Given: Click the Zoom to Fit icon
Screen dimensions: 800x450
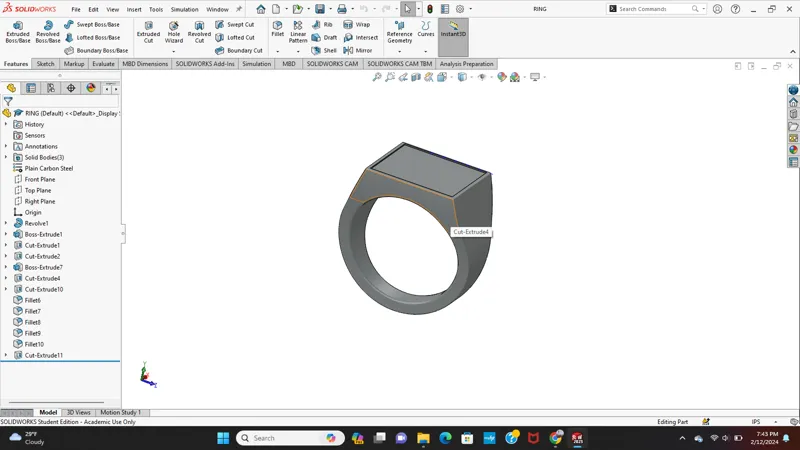Looking at the screenshot, I should tap(377, 77).
